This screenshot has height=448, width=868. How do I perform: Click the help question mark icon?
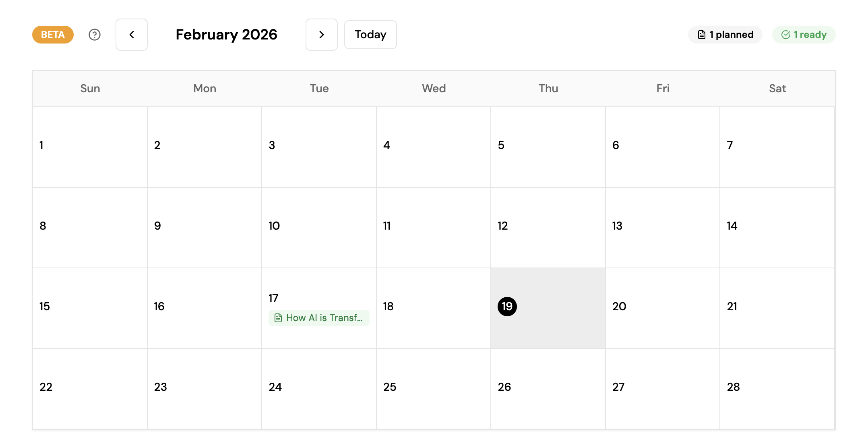click(95, 35)
